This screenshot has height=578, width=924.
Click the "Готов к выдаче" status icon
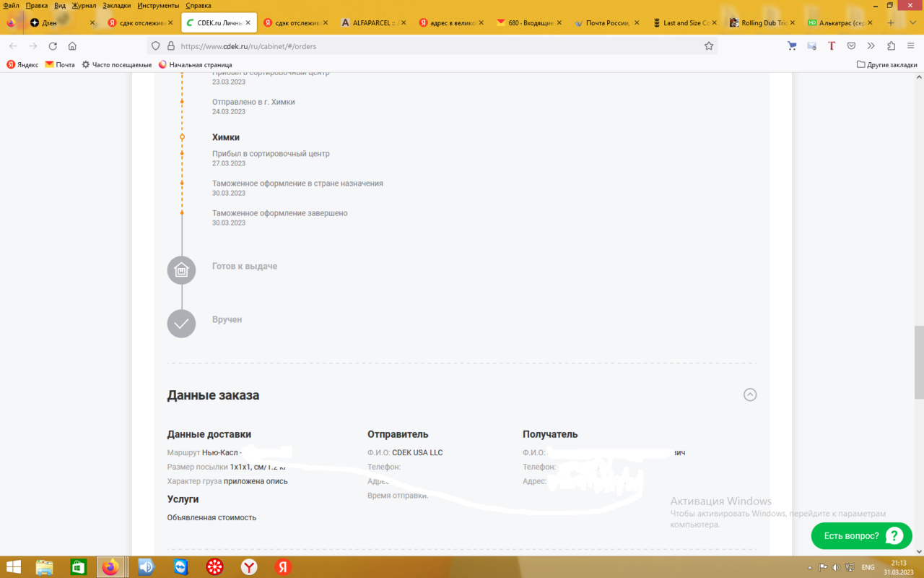coord(181,271)
